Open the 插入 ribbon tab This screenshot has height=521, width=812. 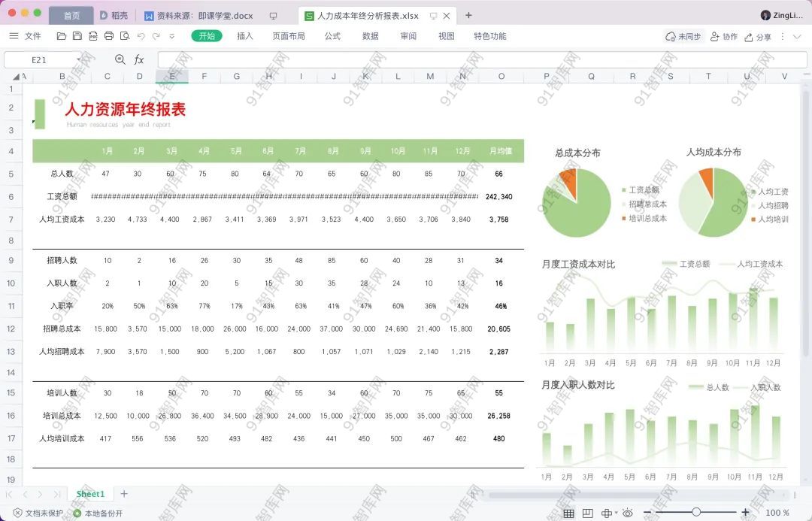click(x=245, y=36)
